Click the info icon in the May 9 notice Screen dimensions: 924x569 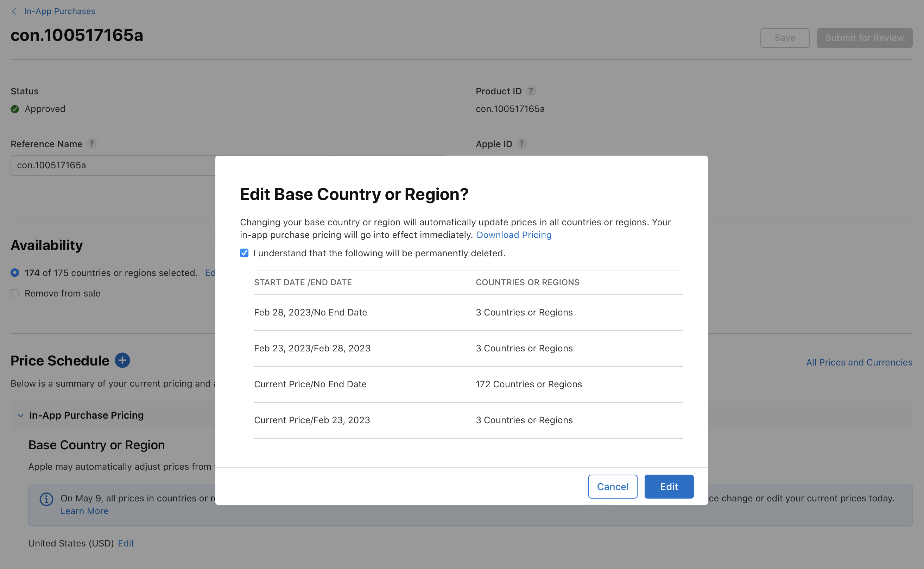(46, 499)
